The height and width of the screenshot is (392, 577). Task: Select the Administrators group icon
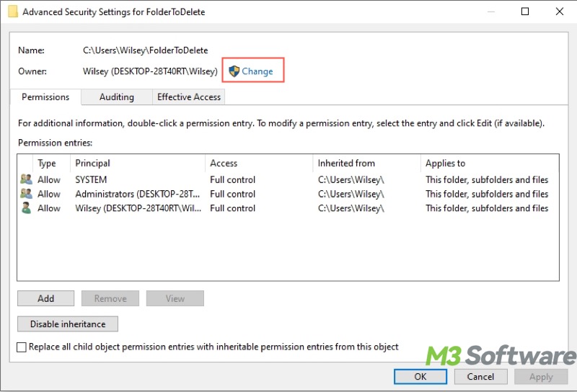pos(26,194)
